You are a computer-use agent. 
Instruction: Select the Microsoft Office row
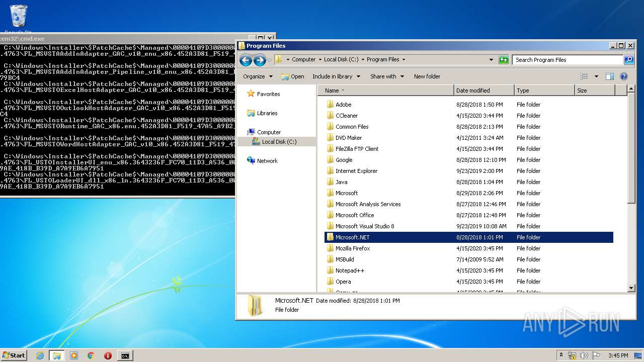469,215
